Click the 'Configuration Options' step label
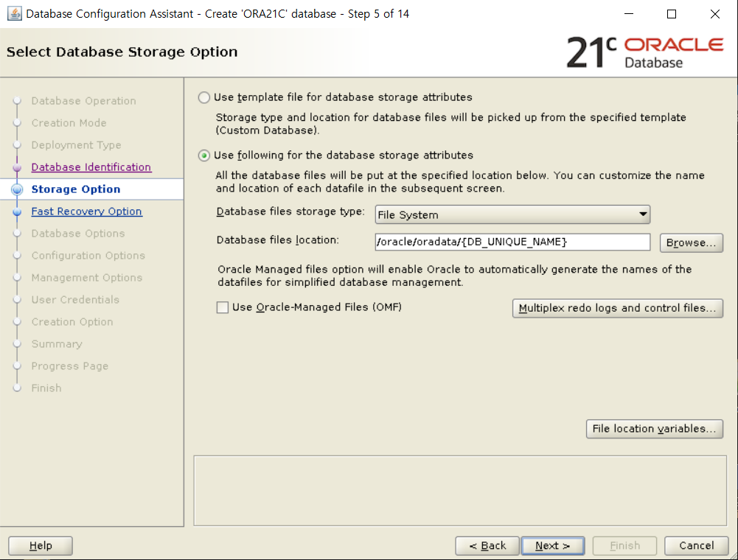This screenshot has width=738, height=560. (x=88, y=256)
